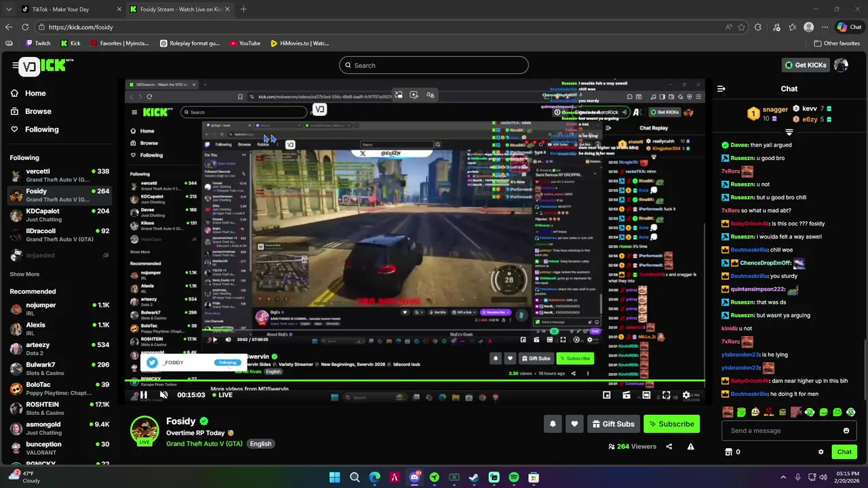Expand the gift leaderboard
This screenshot has width=868, height=488.
789,132
